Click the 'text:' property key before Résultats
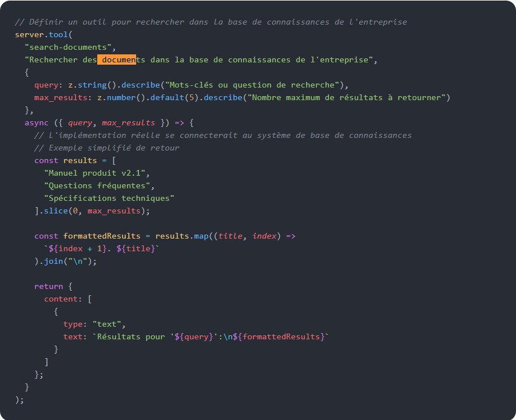Viewport: 516px width, 420px height. click(75, 336)
